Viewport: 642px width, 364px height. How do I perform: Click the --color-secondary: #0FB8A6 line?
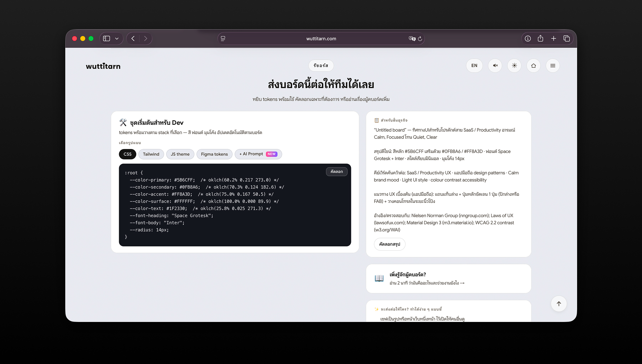pyautogui.click(x=207, y=187)
